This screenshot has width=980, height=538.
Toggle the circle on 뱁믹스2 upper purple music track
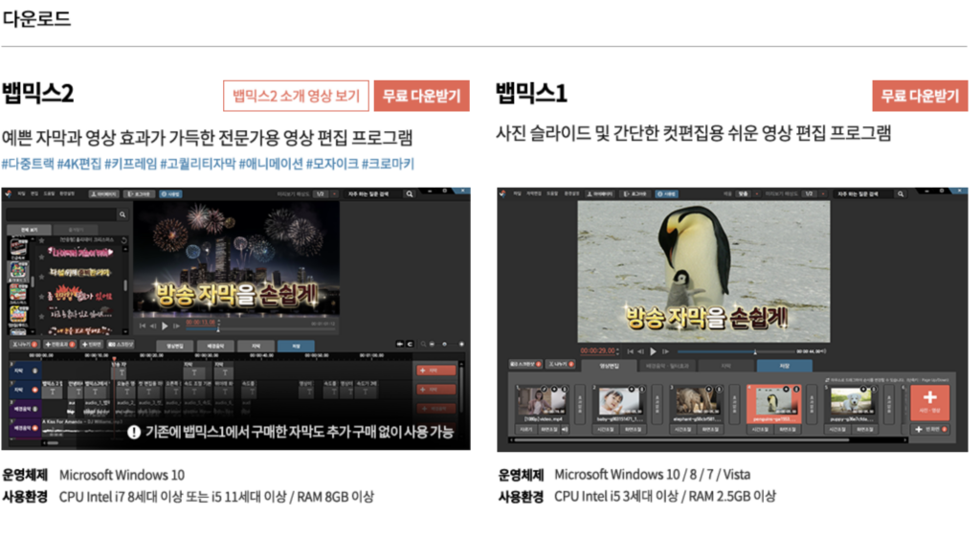point(35,409)
